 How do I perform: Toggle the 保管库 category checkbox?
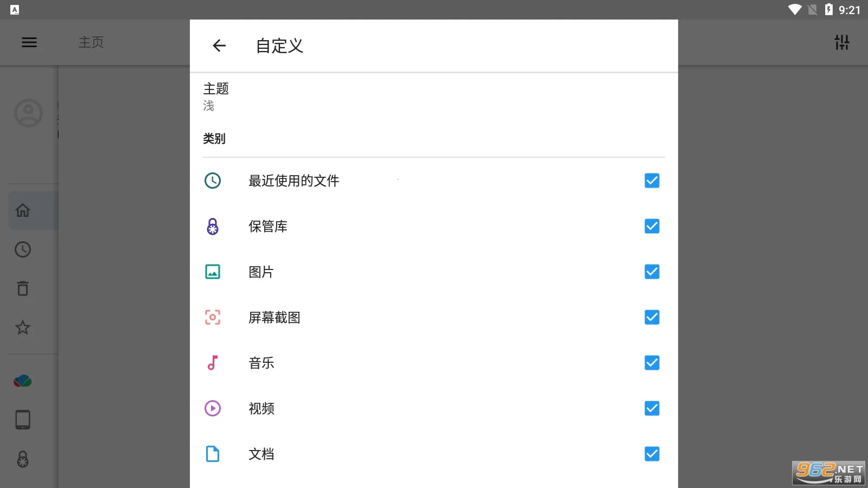tap(652, 226)
